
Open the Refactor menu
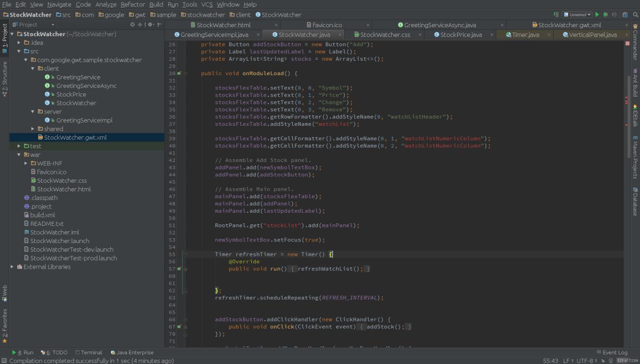133,4
